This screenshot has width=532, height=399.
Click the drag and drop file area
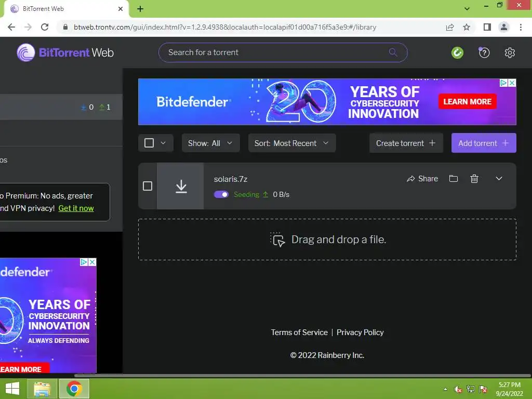pyautogui.click(x=327, y=240)
